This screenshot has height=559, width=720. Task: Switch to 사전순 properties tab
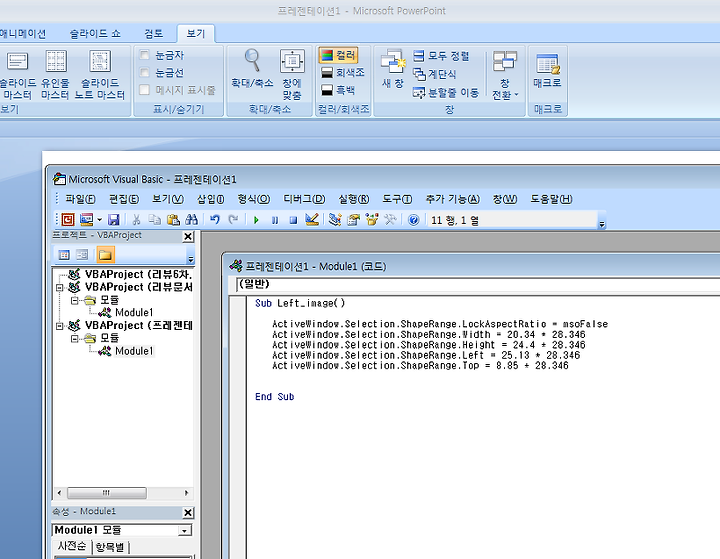pyautogui.click(x=72, y=546)
